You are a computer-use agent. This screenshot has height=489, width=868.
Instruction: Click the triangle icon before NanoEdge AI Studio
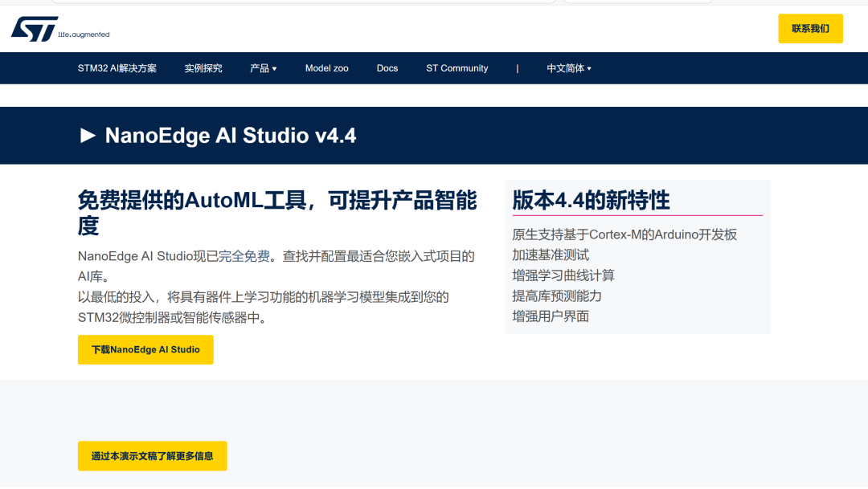[x=88, y=136]
